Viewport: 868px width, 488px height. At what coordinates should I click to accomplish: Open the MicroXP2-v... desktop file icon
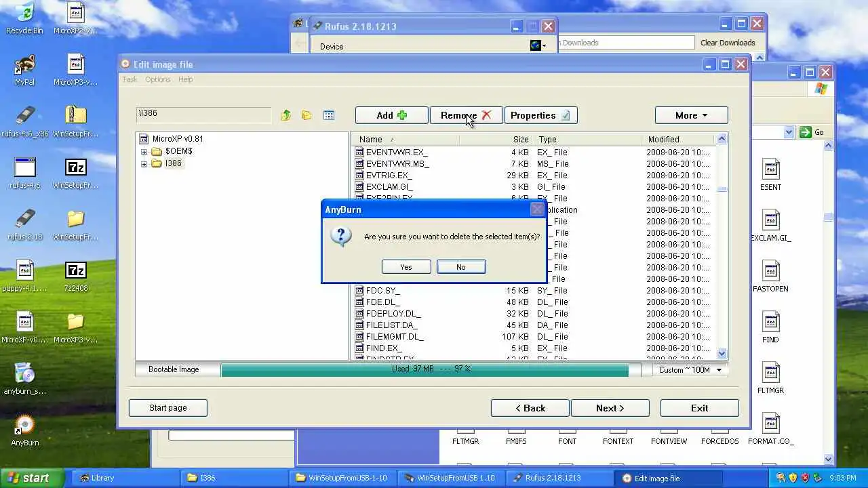coord(75,18)
